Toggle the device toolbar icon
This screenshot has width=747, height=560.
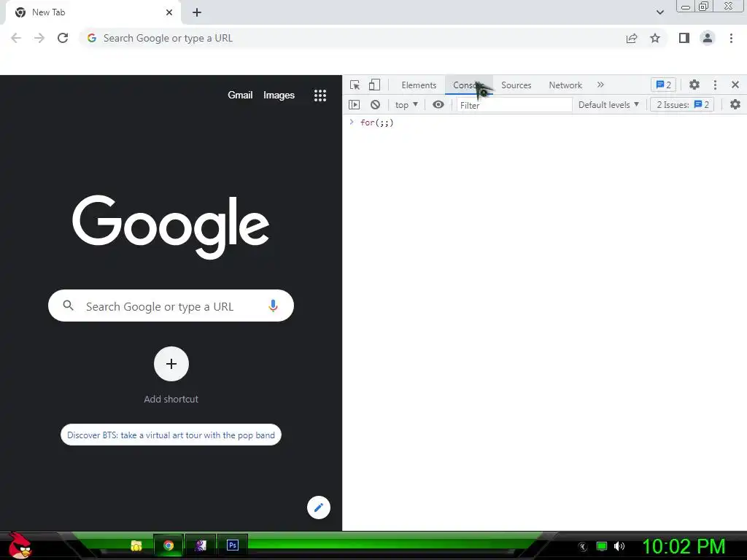(374, 85)
